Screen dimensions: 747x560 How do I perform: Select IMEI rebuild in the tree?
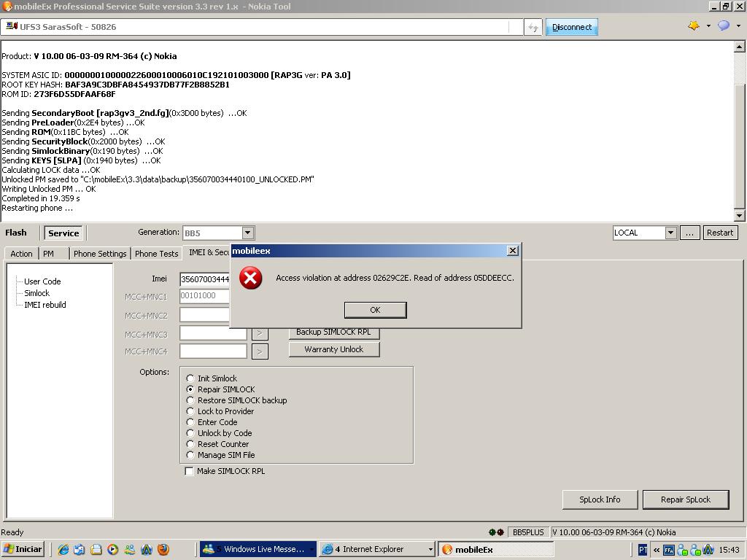point(45,305)
